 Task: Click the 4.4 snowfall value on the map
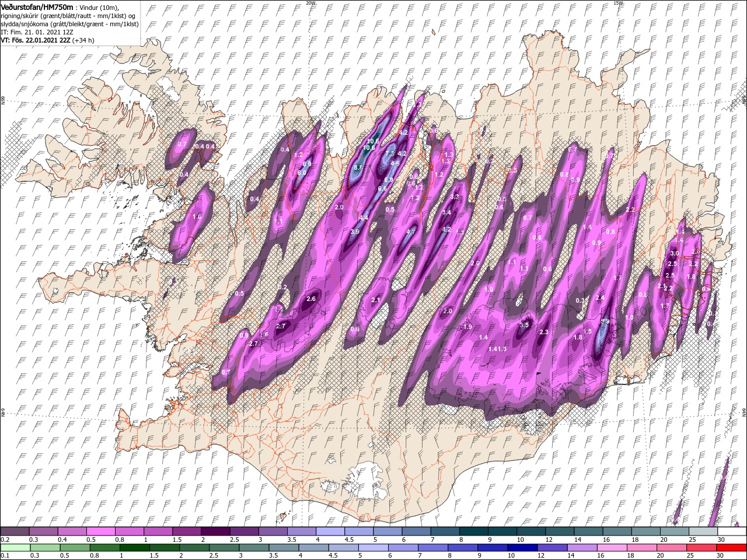coord(364,218)
